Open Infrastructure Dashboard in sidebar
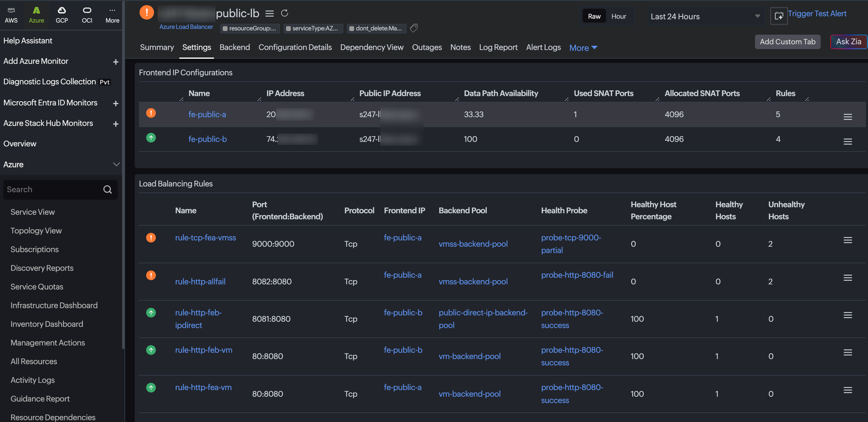Screen dimensions: 868x422 (x=54, y=305)
